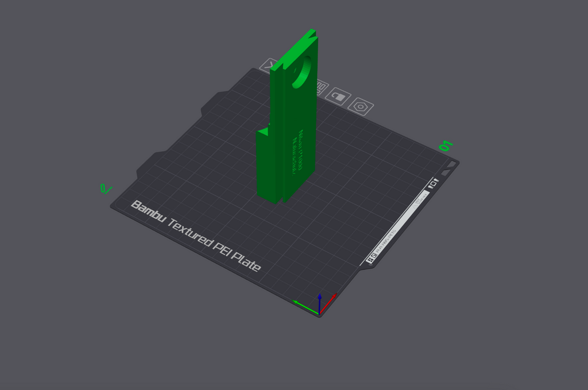Click the "Bambu Textured PEI Plate" label

point(195,236)
